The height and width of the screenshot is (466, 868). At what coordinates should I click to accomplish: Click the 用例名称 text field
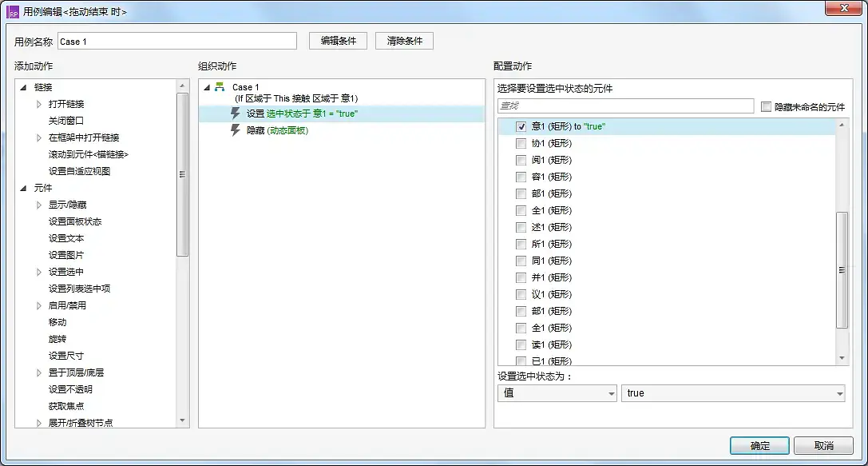coord(176,42)
